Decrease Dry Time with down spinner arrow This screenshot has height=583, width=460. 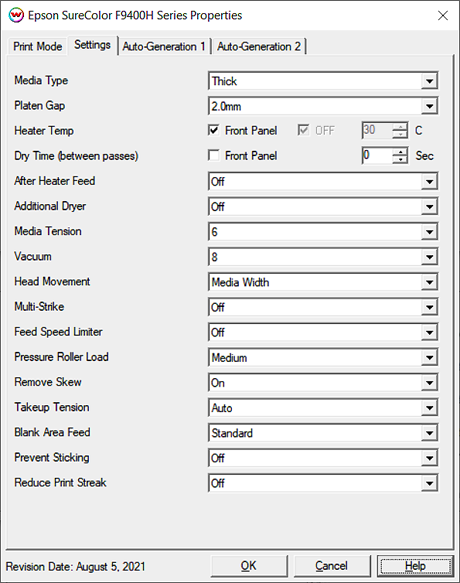tap(400, 160)
